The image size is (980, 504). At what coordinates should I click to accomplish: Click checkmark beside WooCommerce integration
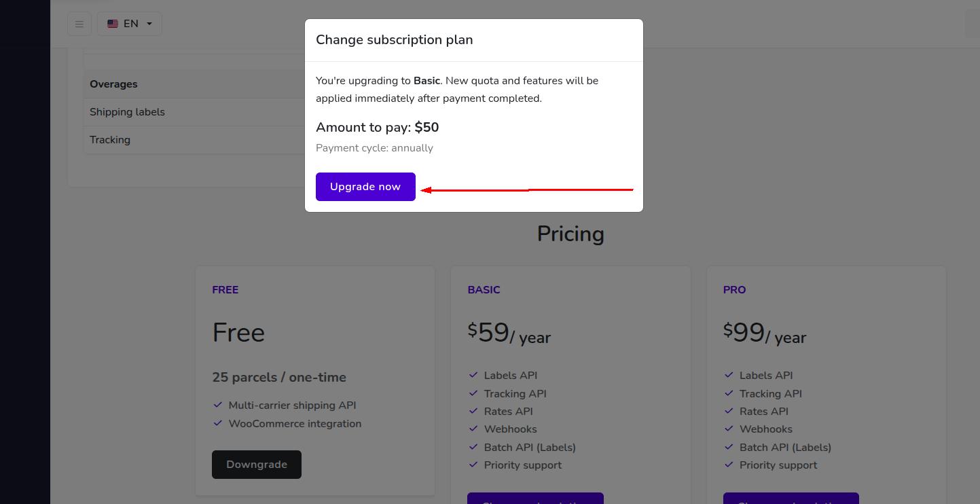coord(217,423)
